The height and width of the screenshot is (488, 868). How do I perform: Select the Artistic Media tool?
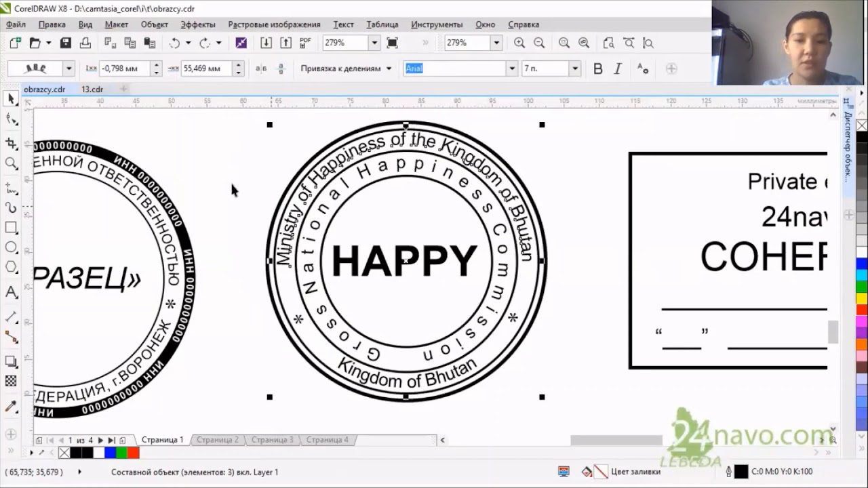pos(11,207)
